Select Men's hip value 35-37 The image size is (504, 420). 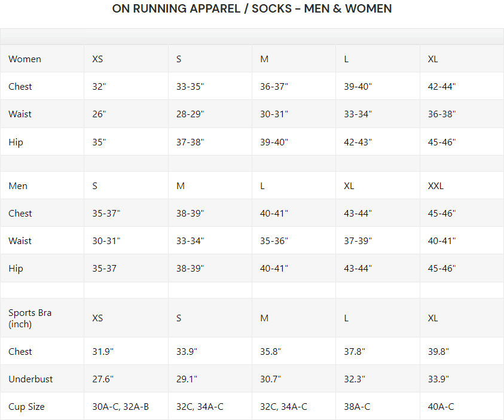pos(105,269)
